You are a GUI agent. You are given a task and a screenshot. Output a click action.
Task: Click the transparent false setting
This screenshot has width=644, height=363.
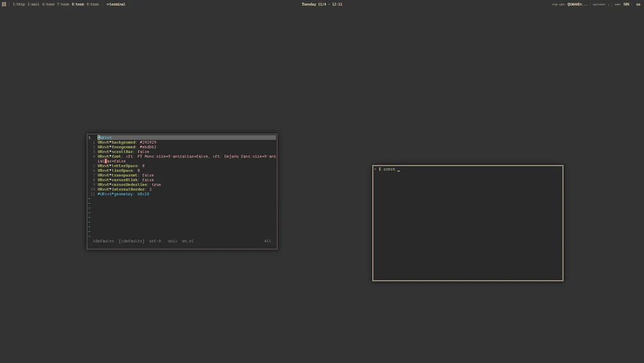click(149, 175)
